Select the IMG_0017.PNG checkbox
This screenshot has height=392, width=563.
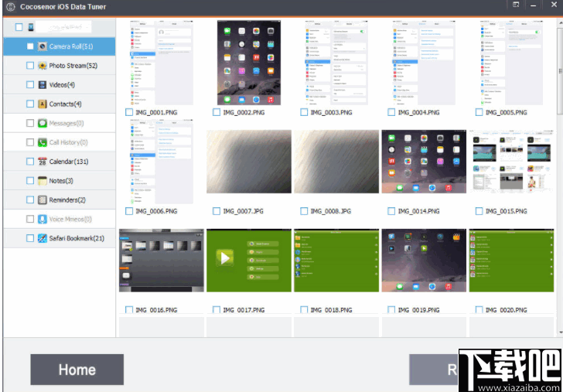(217, 310)
